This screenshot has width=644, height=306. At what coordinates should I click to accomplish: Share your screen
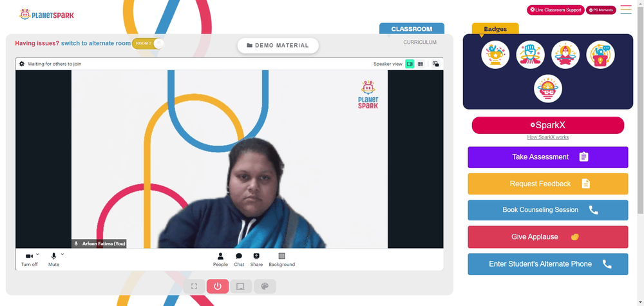[x=256, y=260]
